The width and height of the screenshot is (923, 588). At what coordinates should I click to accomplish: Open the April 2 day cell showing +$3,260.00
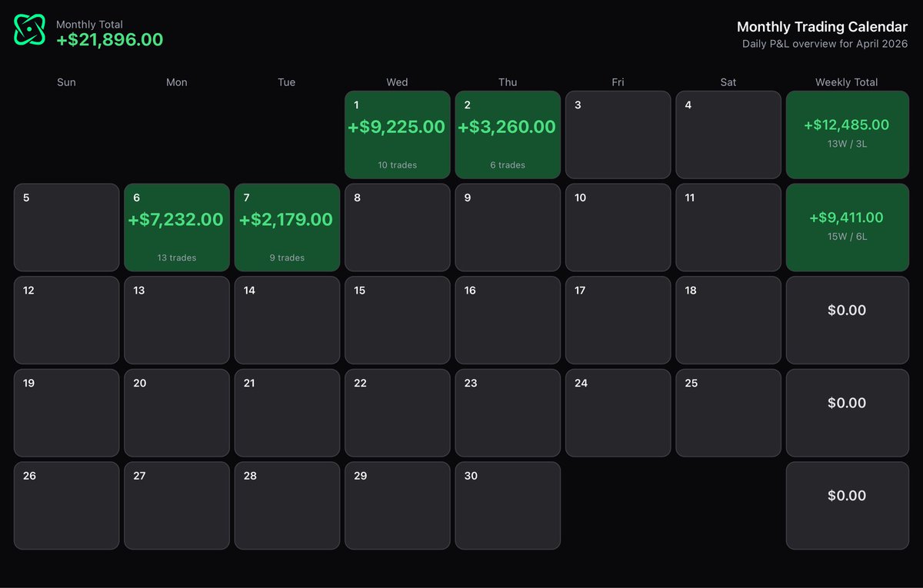[x=508, y=135]
